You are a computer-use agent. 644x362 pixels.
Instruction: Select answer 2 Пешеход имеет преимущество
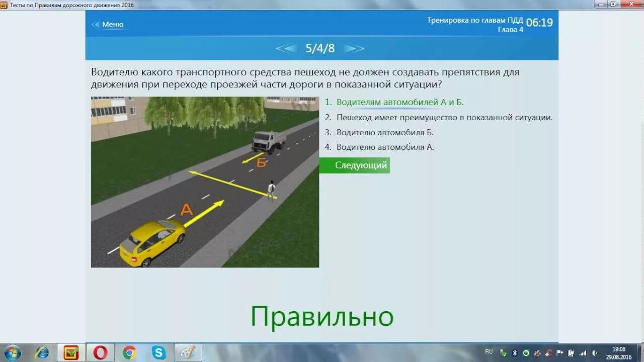click(x=438, y=117)
